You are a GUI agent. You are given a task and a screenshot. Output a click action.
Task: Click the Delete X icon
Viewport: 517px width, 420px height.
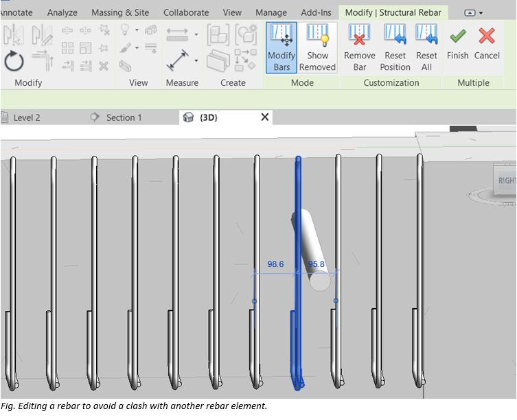pos(104,66)
